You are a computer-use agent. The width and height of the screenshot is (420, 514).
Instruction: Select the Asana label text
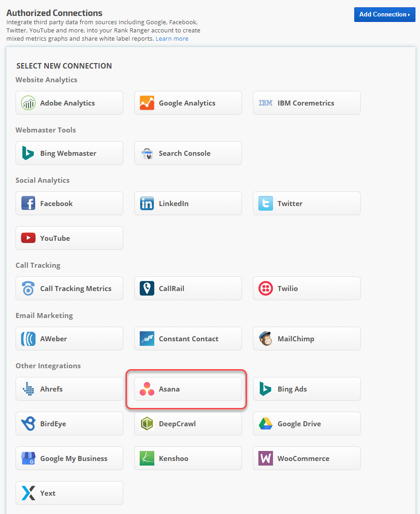coord(169,389)
